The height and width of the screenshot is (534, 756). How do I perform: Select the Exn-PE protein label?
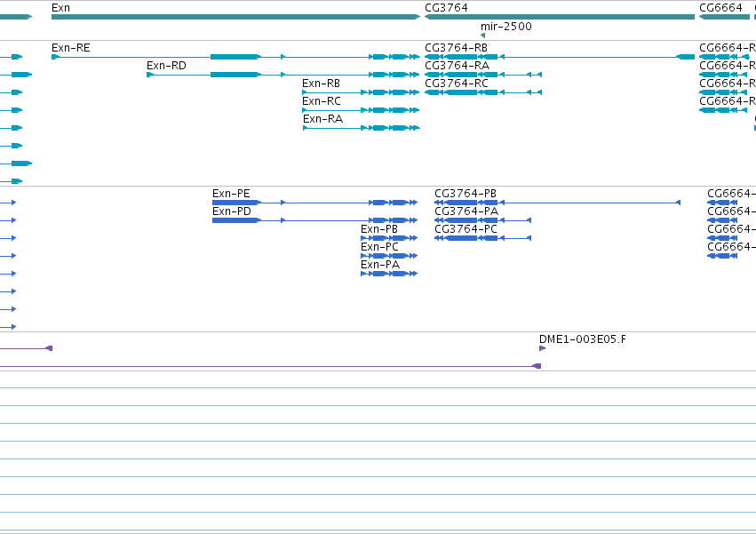231,194
